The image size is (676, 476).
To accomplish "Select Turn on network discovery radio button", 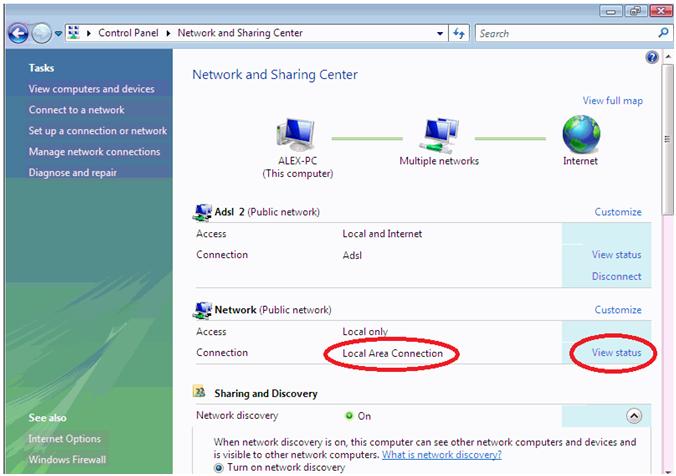I will click(x=220, y=467).
